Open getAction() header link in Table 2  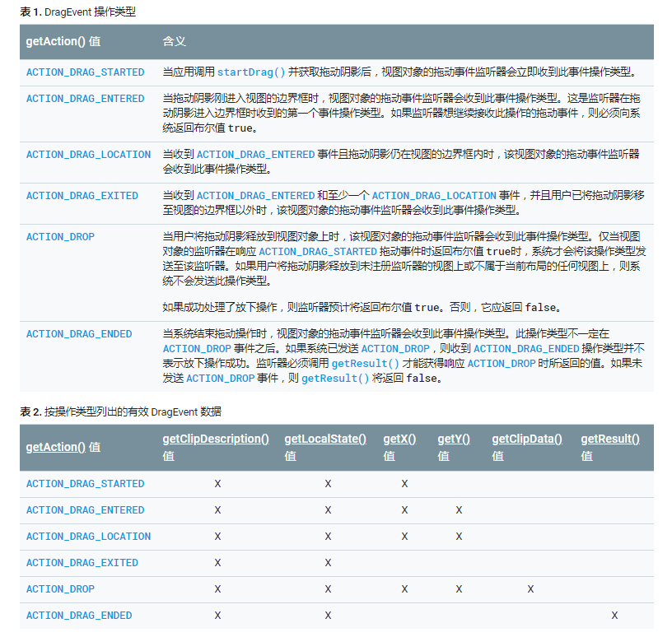55,447
